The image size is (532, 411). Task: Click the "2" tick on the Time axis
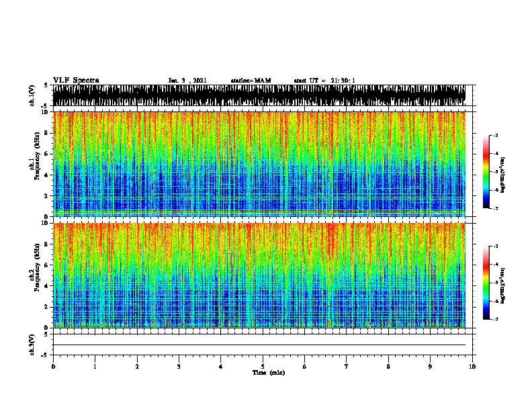tap(137, 367)
